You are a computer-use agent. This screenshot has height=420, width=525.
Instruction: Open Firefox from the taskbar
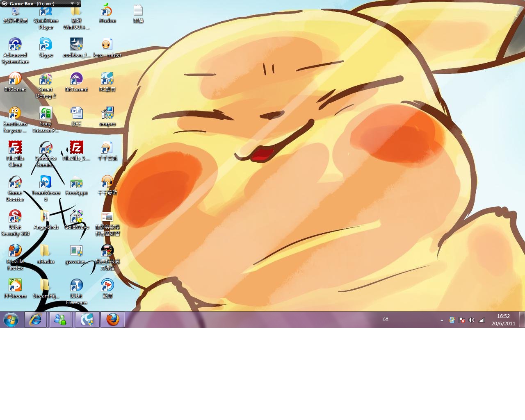click(113, 320)
